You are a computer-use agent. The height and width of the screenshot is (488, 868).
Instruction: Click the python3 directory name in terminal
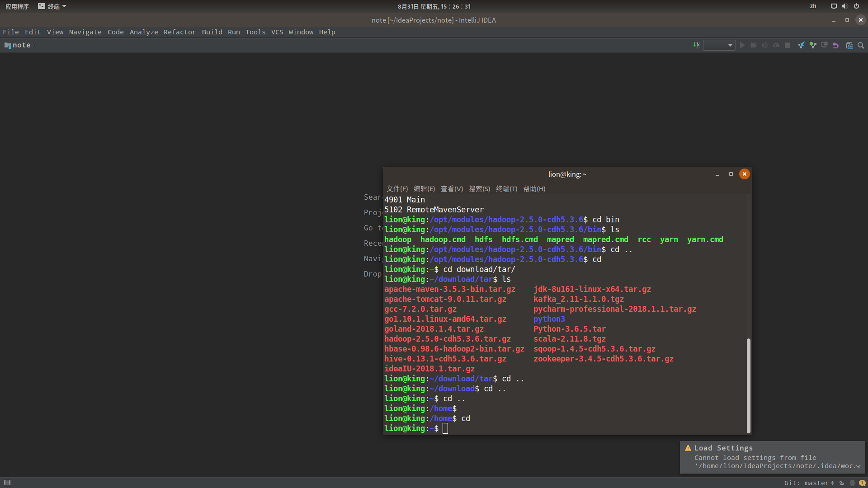click(x=549, y=319)
